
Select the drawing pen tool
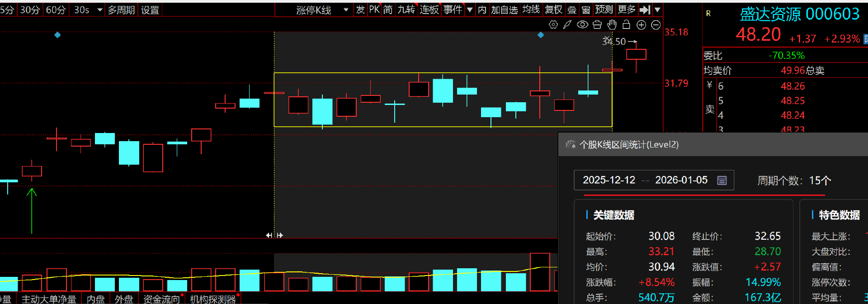tap(567, 25)
